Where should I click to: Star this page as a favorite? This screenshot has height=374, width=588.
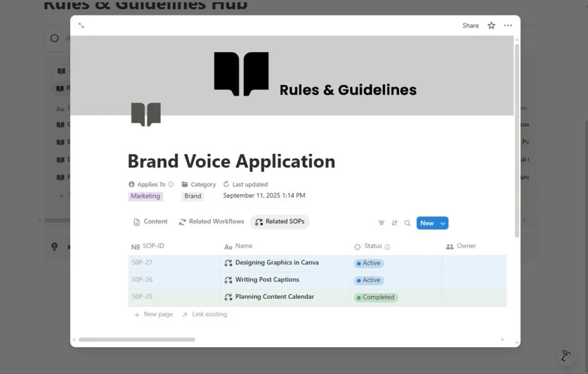(x=491, y=26)
